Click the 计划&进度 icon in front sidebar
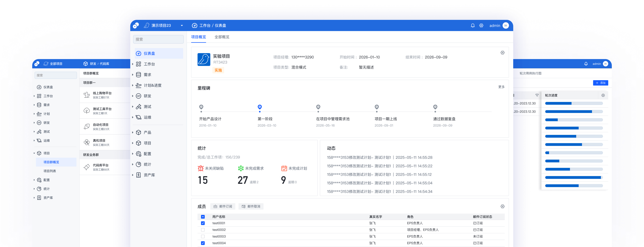644x247 pixels. [x=138, y=85]
